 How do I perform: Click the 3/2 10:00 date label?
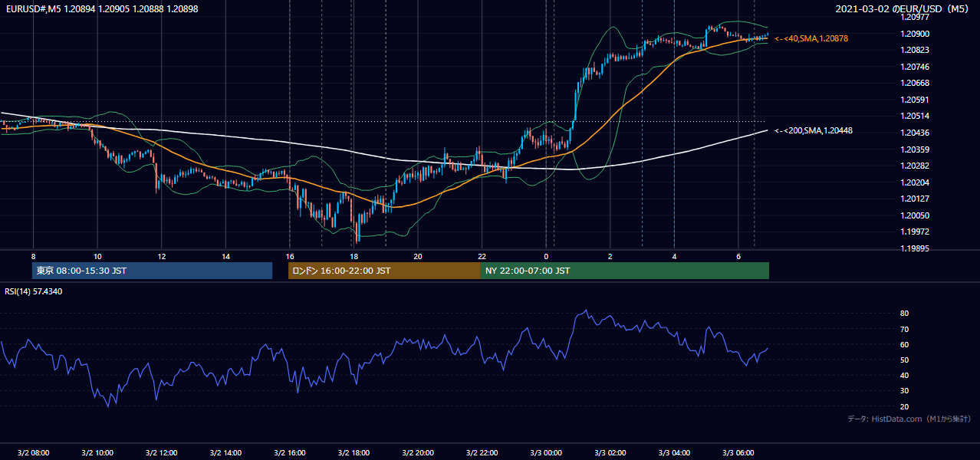coord(97,452)
